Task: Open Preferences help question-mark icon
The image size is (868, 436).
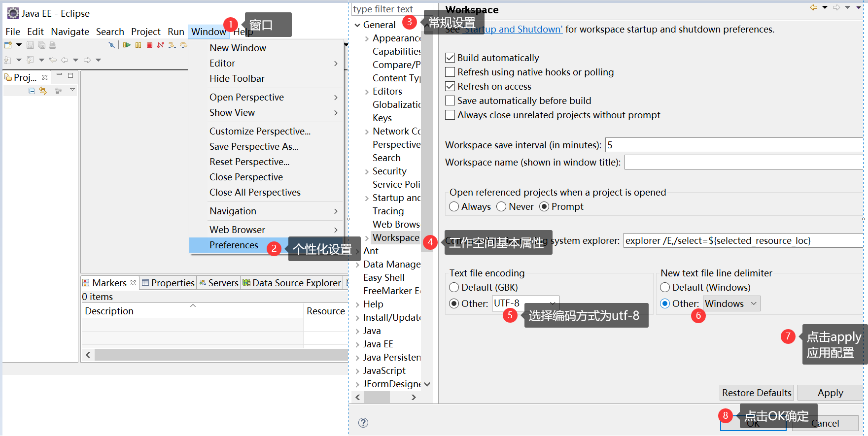Action: tap(363, 423)
